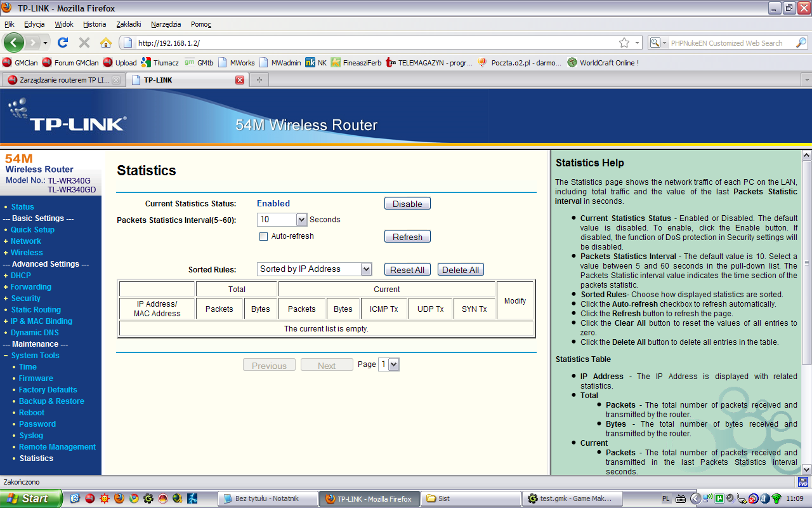Enable the Auto-refresh checkbox
The height and width of the screenshot is (508, 812).
tap(263, 236)
